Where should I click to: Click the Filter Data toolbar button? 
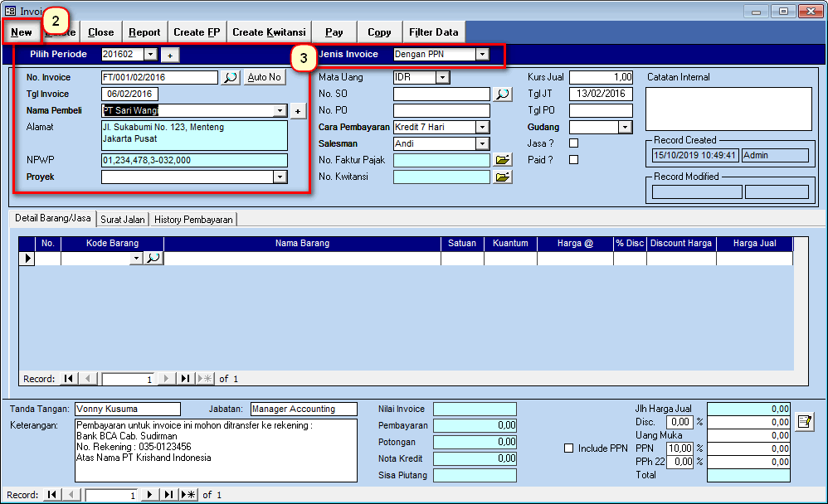(433, 32)
